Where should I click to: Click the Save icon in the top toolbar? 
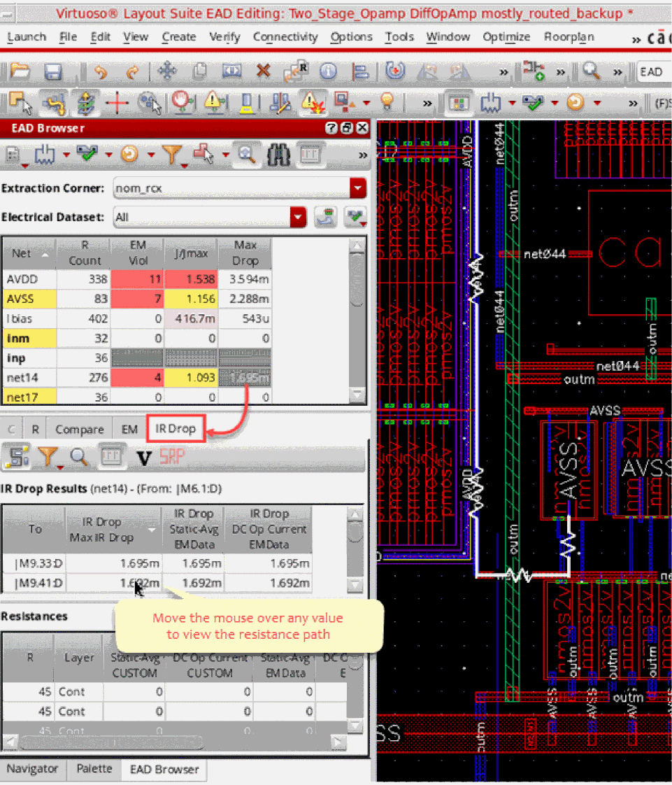click(52, 71)
